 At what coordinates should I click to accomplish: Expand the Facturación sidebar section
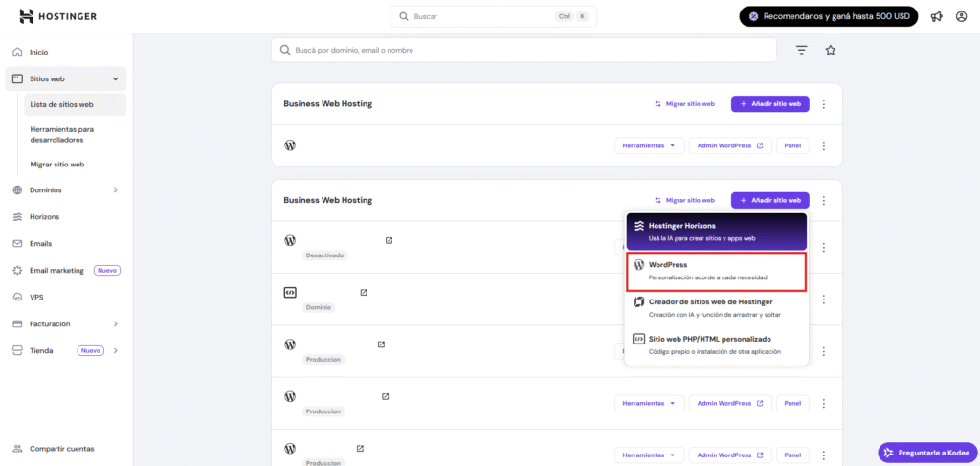click(x=116, y=323)
